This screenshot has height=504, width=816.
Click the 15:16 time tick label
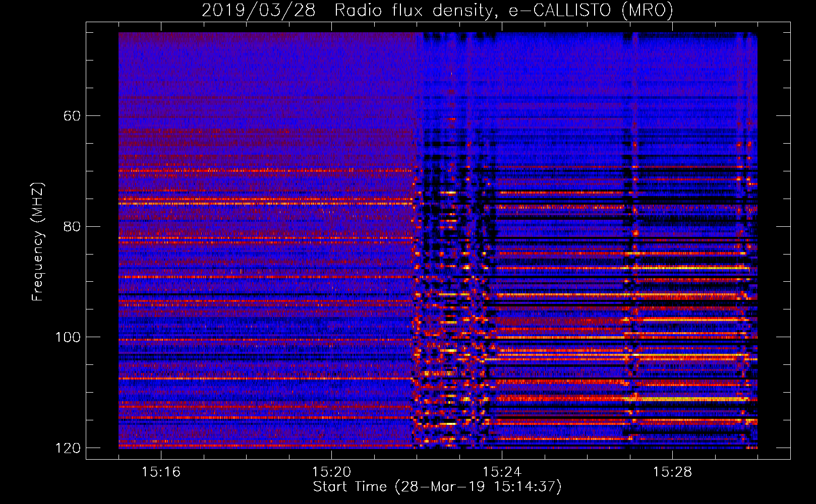click(x=161, y=472)
